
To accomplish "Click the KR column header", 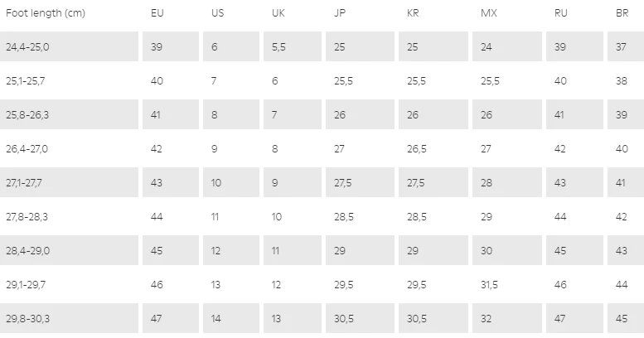I will click(414, 13).
